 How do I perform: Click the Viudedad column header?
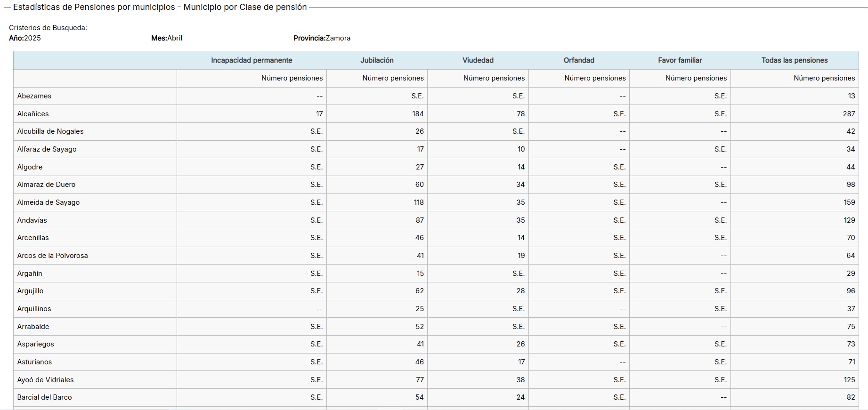click(478, 60)
